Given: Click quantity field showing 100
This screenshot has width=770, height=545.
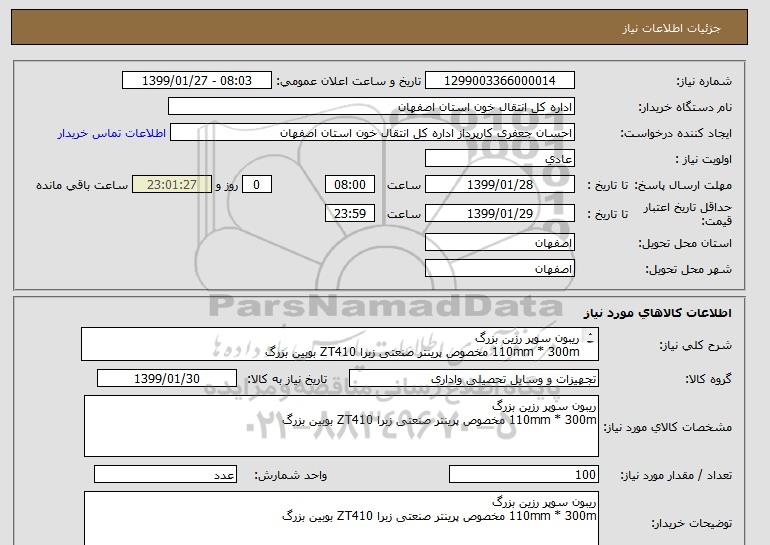Looking at the screenshot, I should pos(523,474).
